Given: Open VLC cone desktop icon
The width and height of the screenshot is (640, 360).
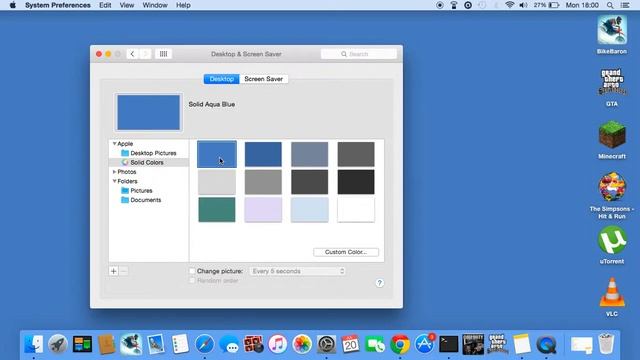Looking at the screenshot, I should click(x=612, y=292).
